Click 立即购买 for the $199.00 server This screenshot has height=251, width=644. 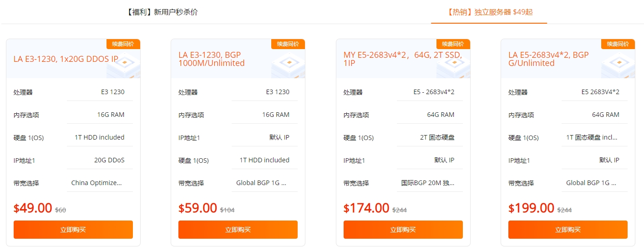tap(568, 230)
